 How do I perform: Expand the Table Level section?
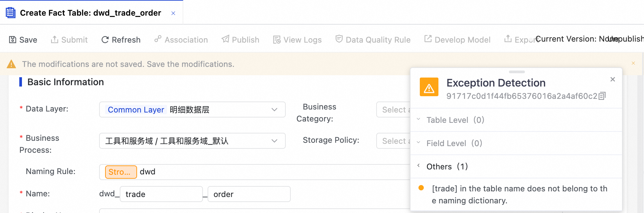419,119
